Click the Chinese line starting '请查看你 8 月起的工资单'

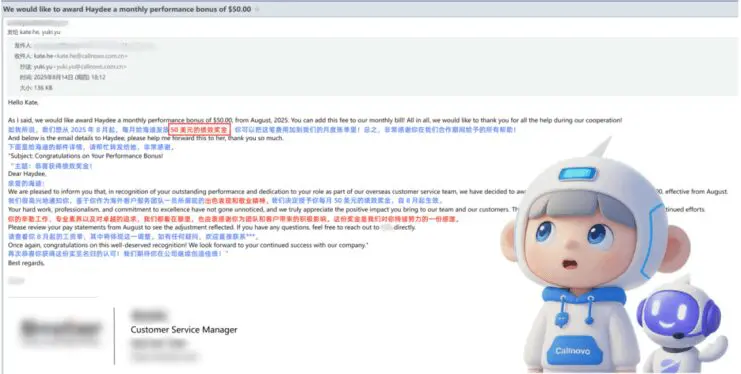[x=133, y=236]
